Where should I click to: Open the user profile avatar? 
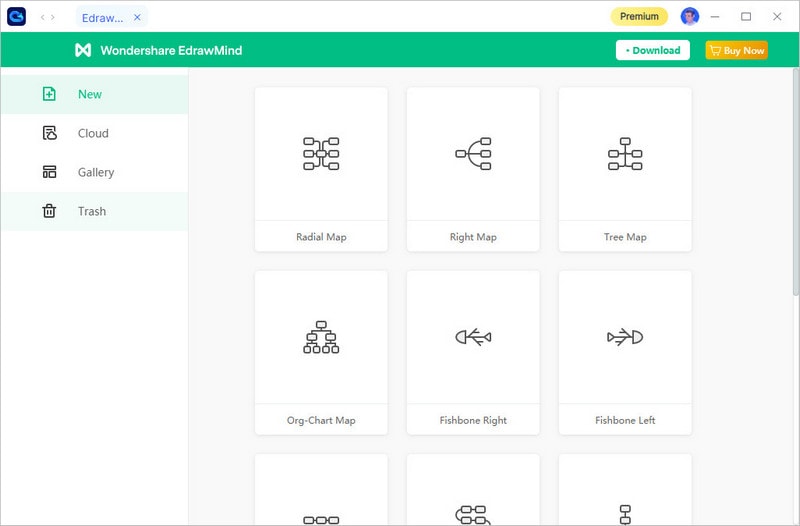[690, 17]
